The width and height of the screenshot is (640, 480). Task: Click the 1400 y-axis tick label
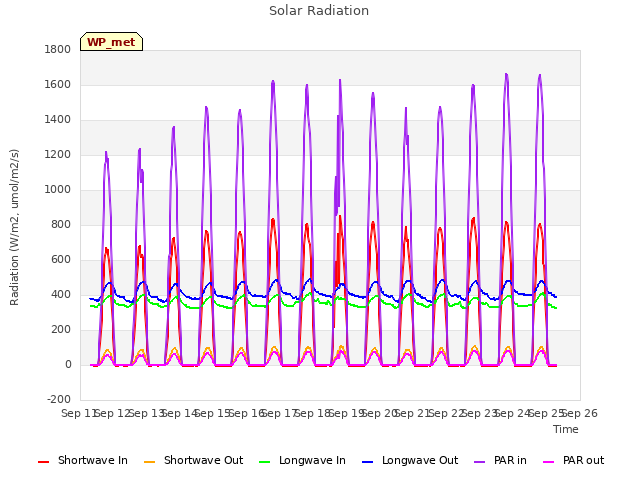[x=58, y=120]
